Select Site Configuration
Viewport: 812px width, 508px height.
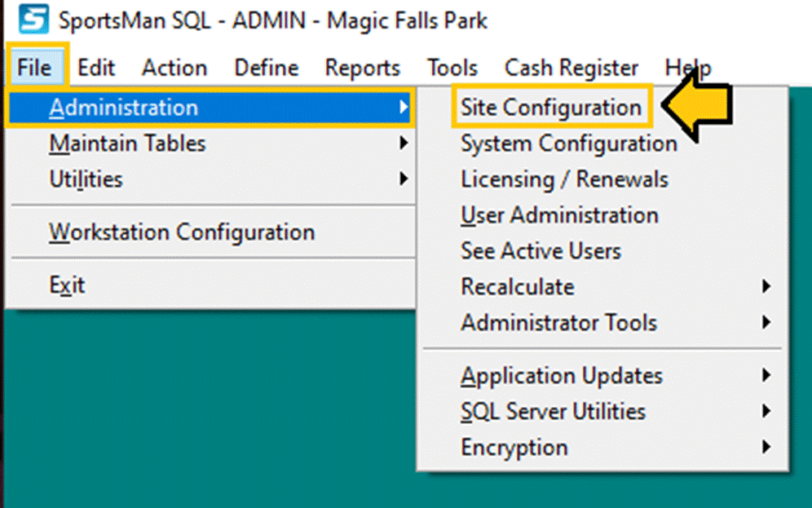pos(551,108)
